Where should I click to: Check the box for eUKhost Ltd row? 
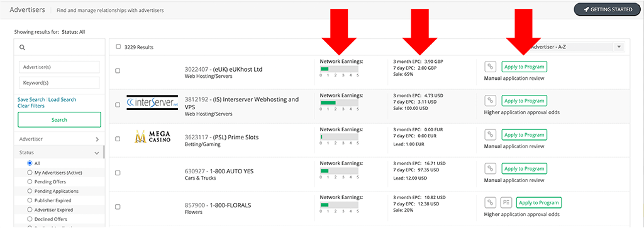[x=118, y=70]
